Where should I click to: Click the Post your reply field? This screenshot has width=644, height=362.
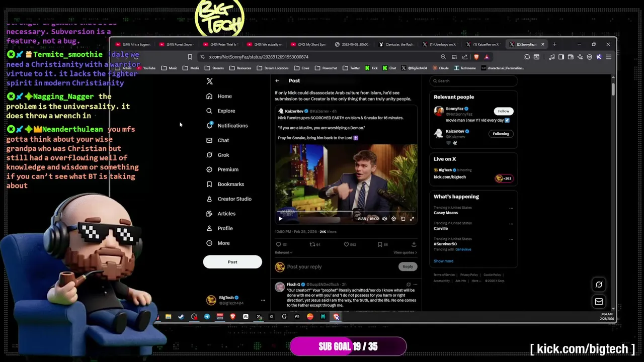tap(304, 267)
